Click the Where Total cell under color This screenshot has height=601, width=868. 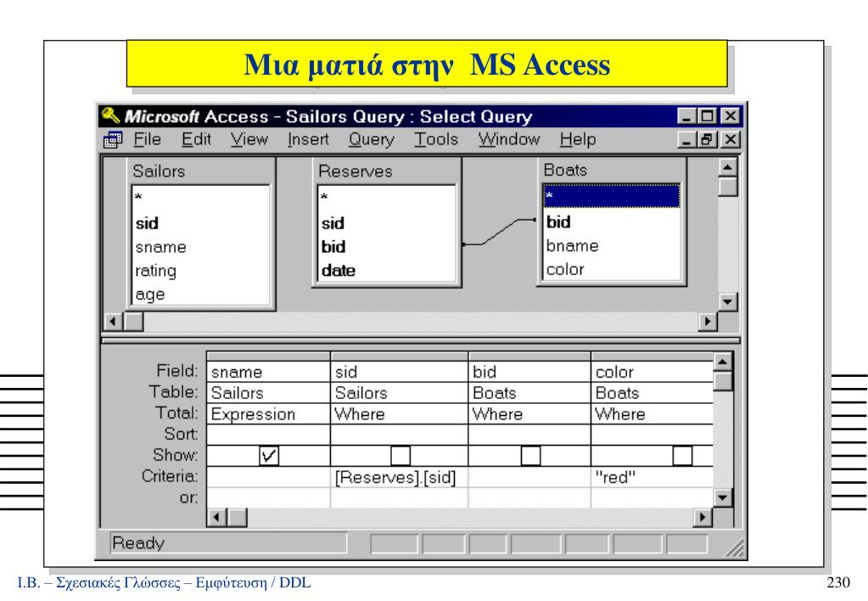[x=652, y=414]
